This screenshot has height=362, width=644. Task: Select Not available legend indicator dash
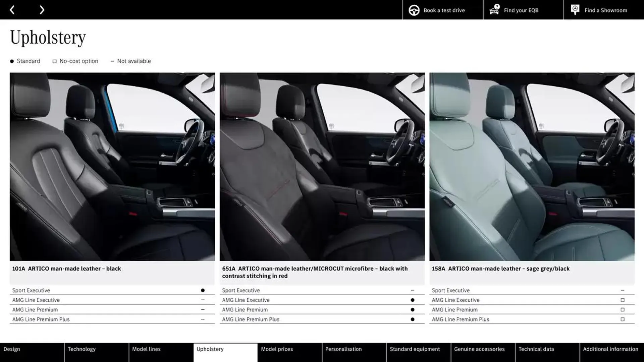(111, 61)
